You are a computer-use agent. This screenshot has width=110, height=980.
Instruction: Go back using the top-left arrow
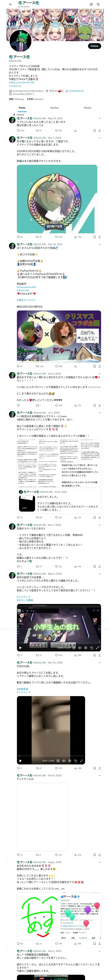pyautogui.click(x=11, y=4)
